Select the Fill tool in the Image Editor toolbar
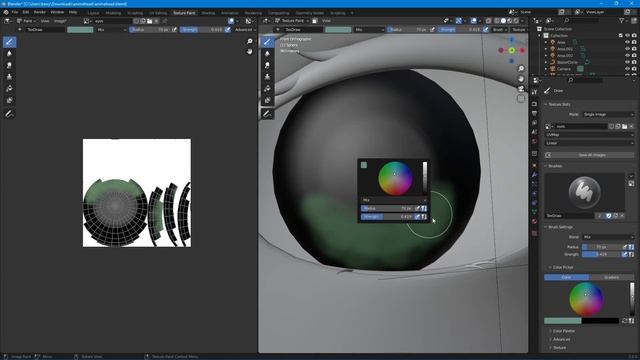This screenshot has width=640, height=360. (x=9, y=89)
